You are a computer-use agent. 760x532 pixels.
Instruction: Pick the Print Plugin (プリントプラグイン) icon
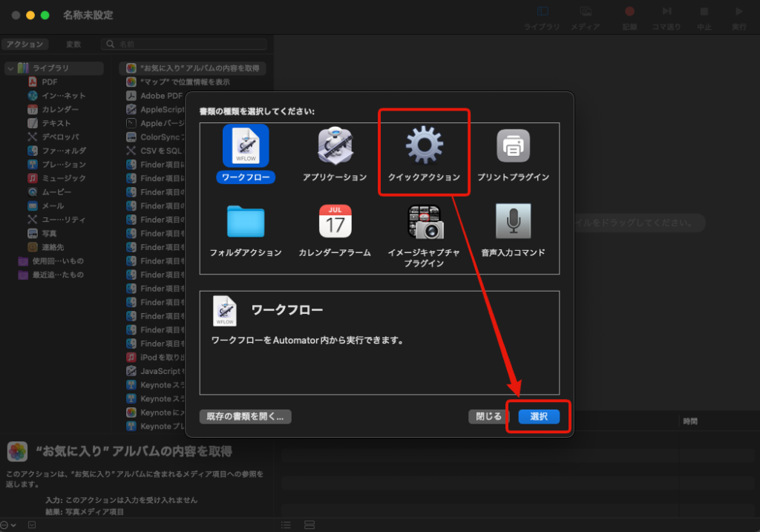(x=513, y=146)
